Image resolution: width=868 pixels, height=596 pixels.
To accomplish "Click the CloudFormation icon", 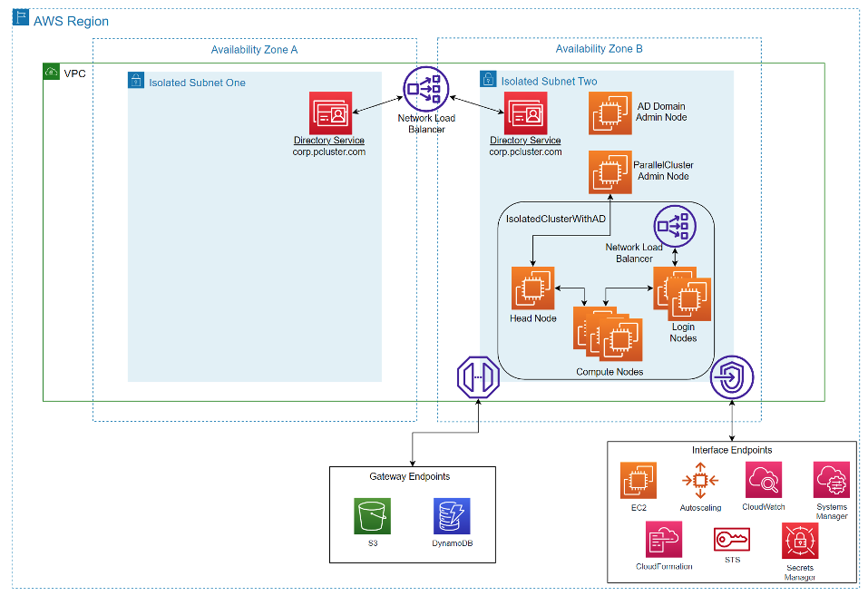I will [664, 539].
